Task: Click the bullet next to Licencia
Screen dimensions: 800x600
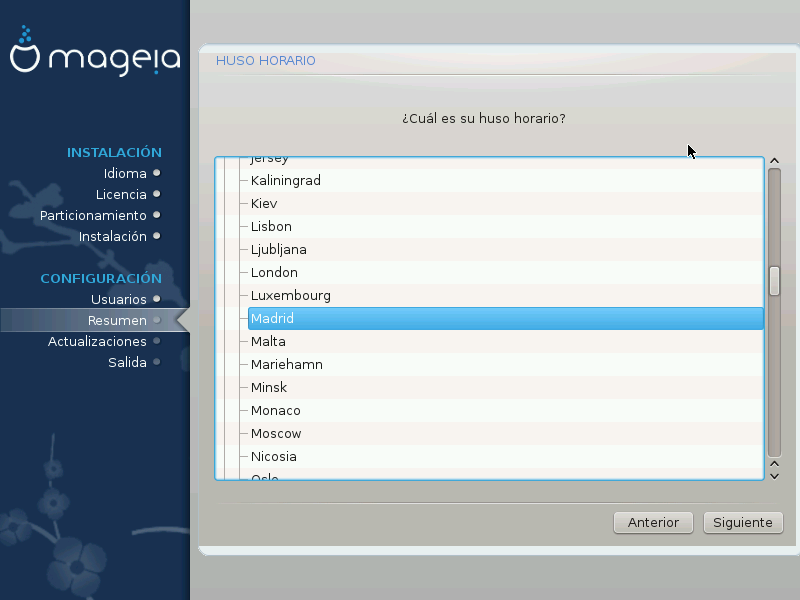Action: pos(157,194)
